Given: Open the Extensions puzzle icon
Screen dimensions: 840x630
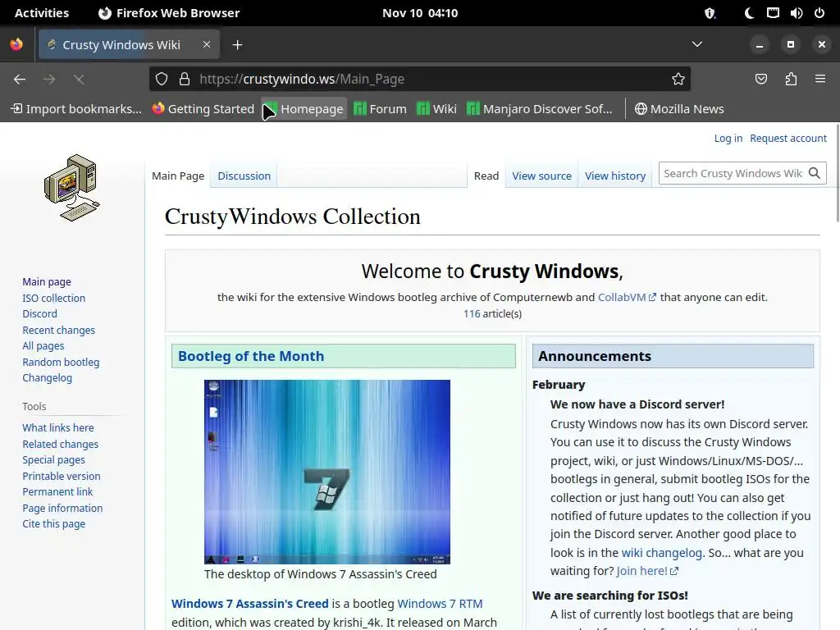Looking at the screenshot, I should pyautogui.click(x=791, y=80).
